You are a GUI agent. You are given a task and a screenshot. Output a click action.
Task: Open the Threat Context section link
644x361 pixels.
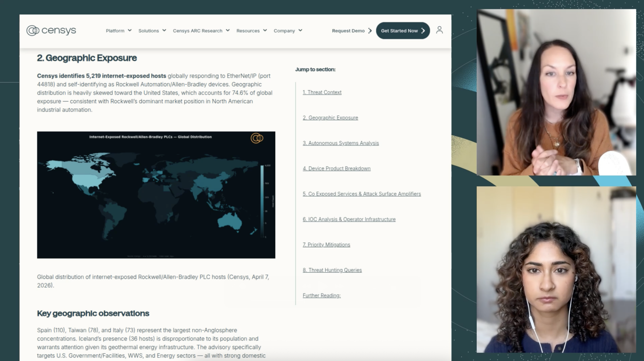tap(322, 92)
